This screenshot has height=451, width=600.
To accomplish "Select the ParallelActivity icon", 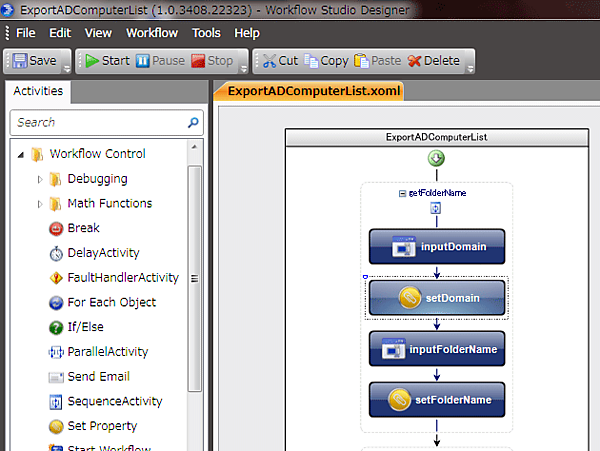I will click(x=56, y=352).
